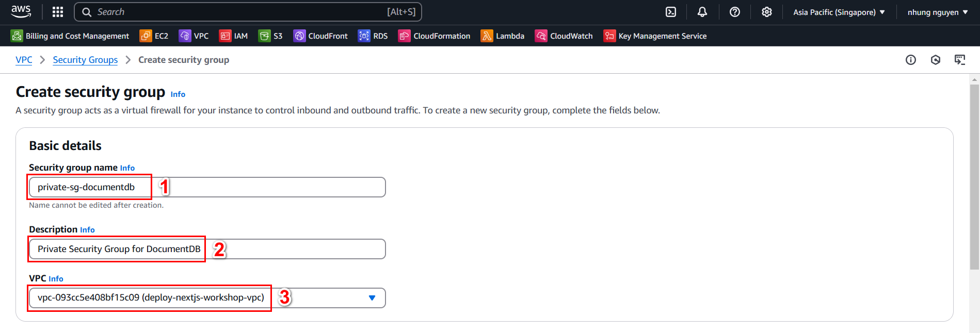980x333 pixels.
Task: Open the Asia Pacific (Singapore) region dropdown
Action: [x=839, y=12]
